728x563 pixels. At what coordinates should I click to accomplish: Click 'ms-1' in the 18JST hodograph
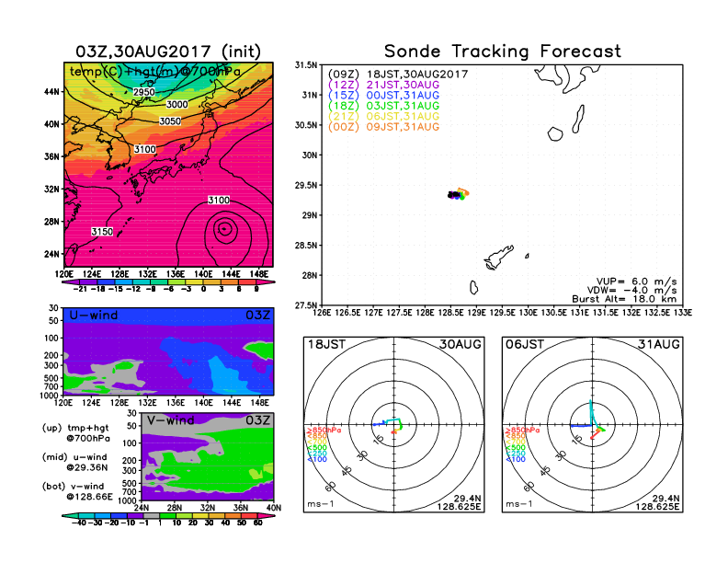[x=321, y=504]
